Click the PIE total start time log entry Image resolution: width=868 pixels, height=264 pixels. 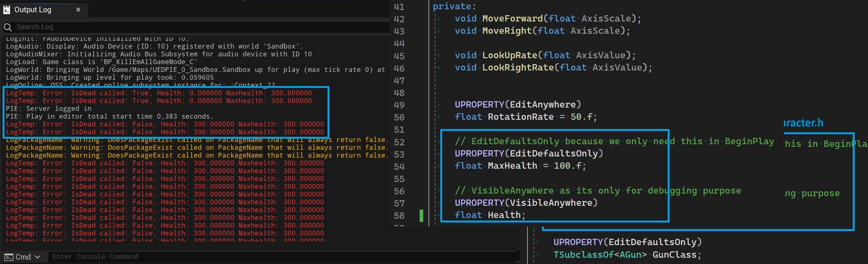[x=109, y=116]
